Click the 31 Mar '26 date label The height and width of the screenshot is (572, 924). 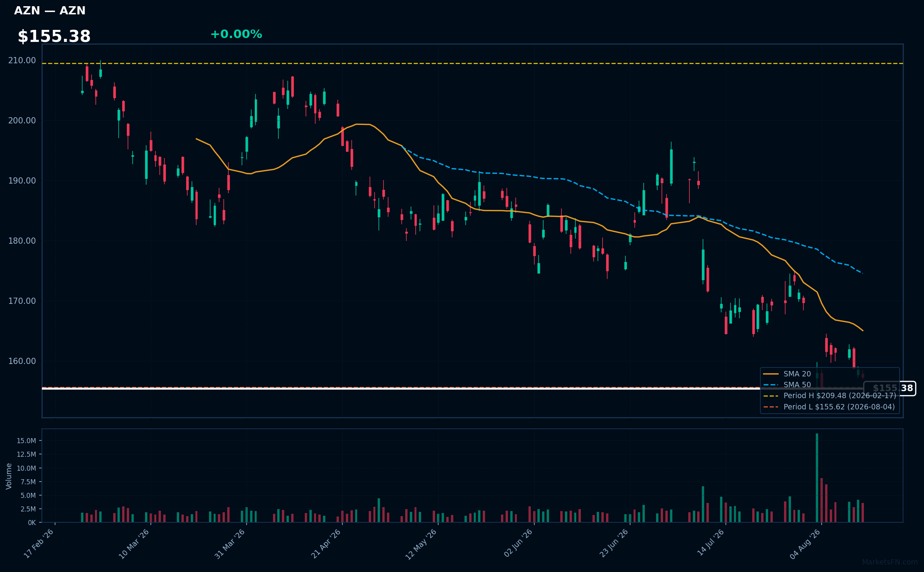(230, 544)
